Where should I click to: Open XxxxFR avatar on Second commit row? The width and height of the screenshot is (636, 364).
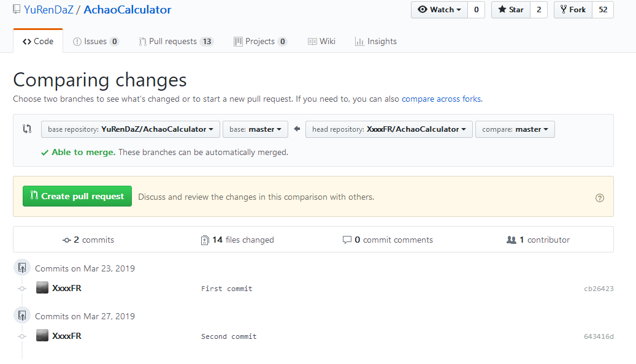pyautogui.click(x=42, y=336)
